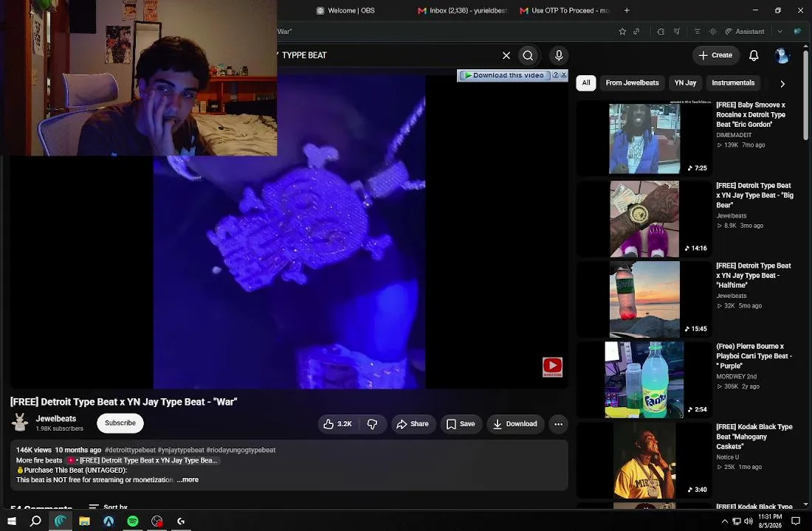Switch to the Welcome | OBS tab
This screenshot has width=812, height=531.
pos(345,10)
